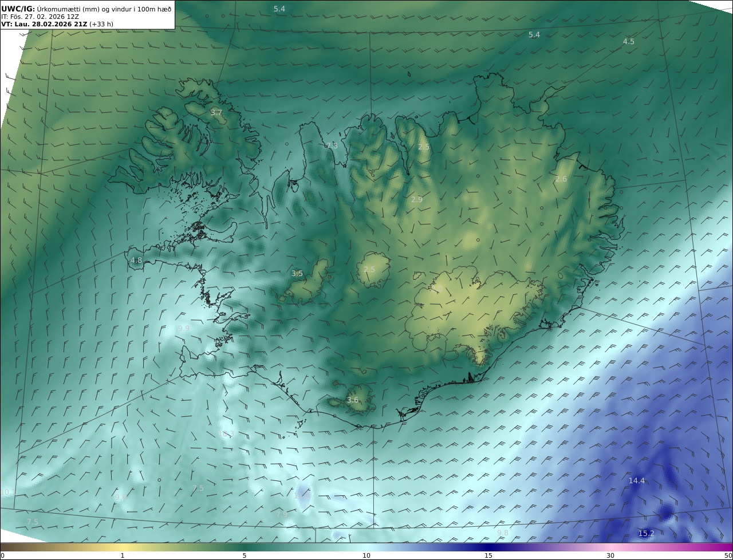Click the 7.9 value label
This screenshot has height=560, width=733.
click(282, 515)
